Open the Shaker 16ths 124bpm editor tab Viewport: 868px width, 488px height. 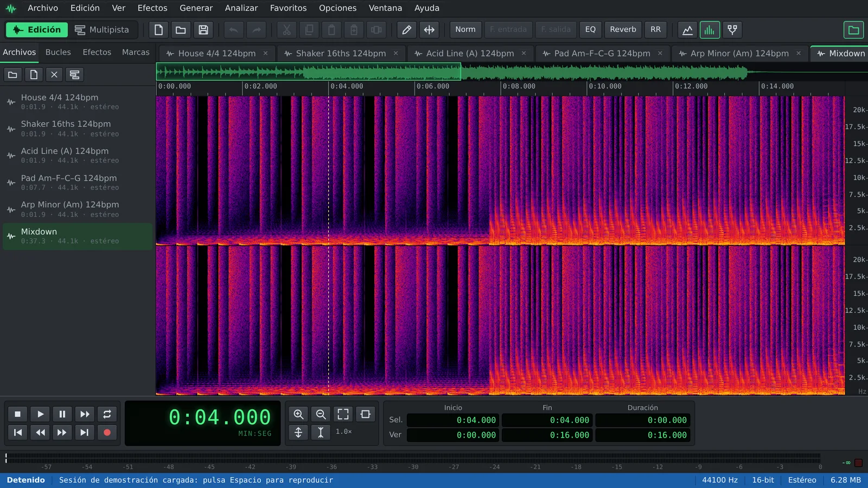341,54
